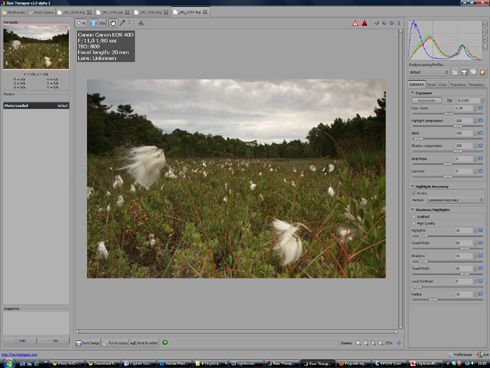The image size is (490, 368).
Task: Click the Add snapshot button
Action: [20, 341]
